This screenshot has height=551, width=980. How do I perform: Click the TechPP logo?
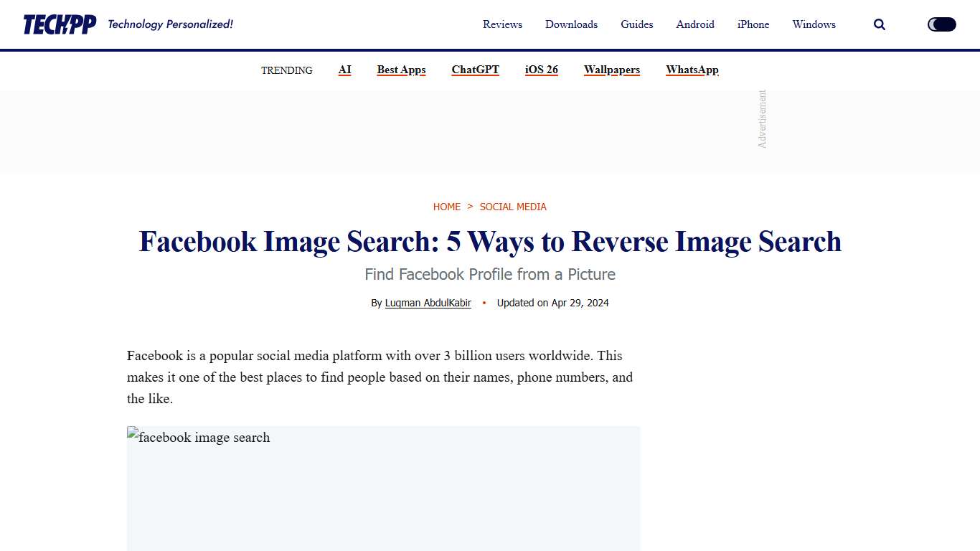(x=57, y=22)
